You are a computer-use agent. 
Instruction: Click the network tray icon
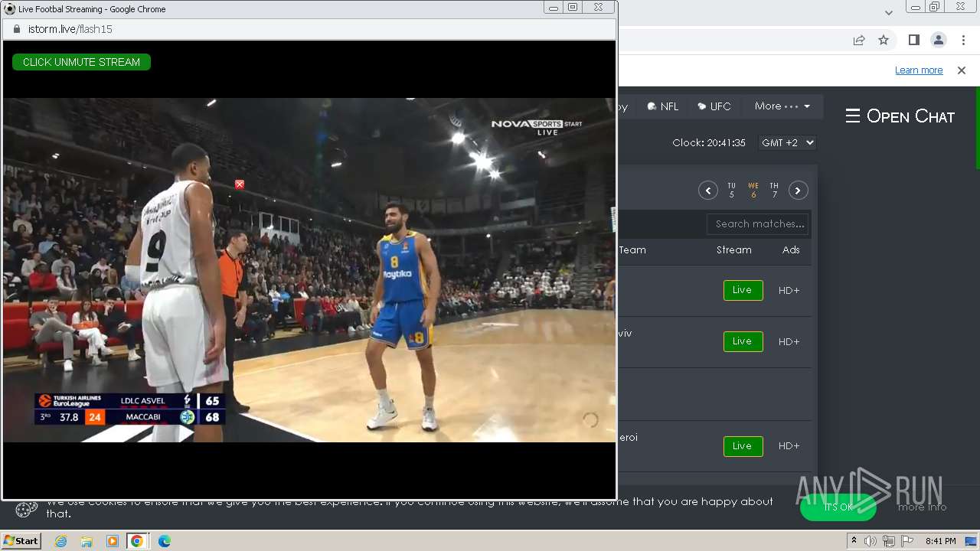click(x=889, y=541)
